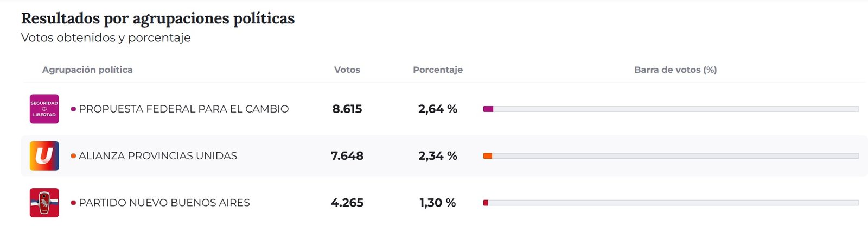Click the red vote bar for Nuevo Buenos Aires

(x=486, y=203)
